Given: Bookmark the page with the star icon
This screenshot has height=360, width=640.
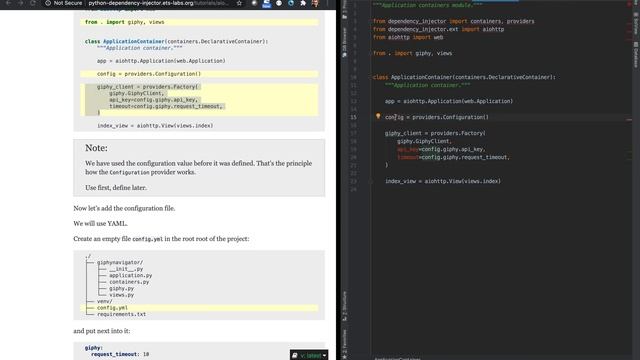Looking at the screenshot, I should pos(239,3).
